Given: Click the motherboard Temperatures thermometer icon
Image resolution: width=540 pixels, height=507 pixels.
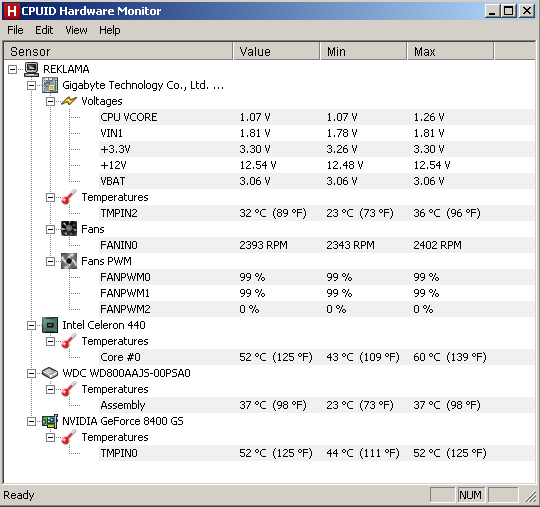Looking at the screenshot, I should 69,197.
